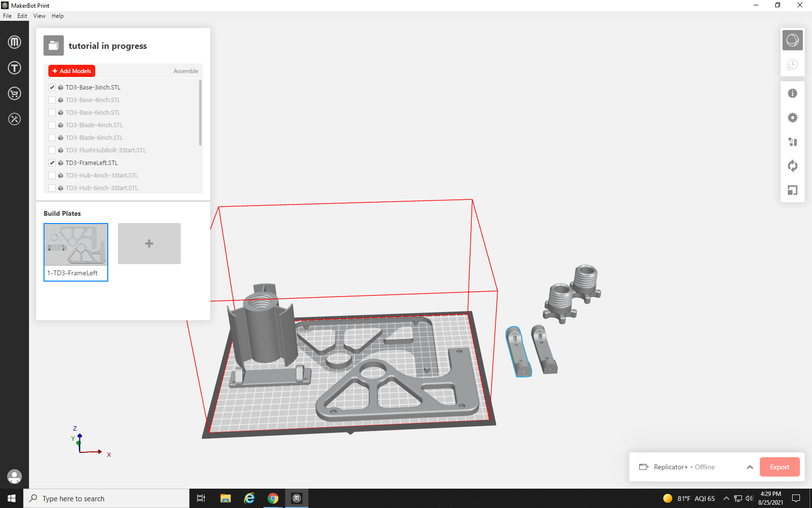This screenshot has height=508, width=812.
Task: Click the project folder icon
Action: pos(54,45)
